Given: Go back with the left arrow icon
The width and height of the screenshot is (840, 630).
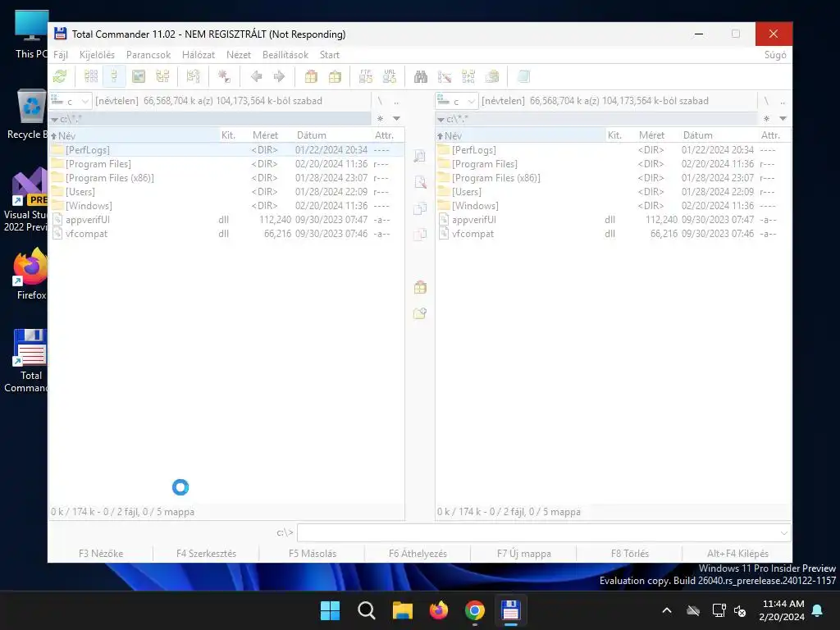Looking at the screenshot, I should coord(256,76).
